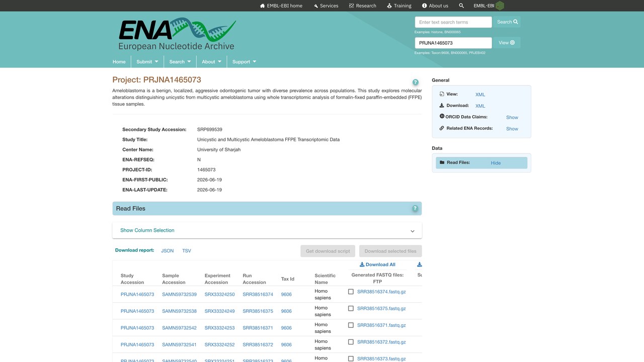Open About us in the top bar
Screen dimensions: 644x362
coord(435,6)
